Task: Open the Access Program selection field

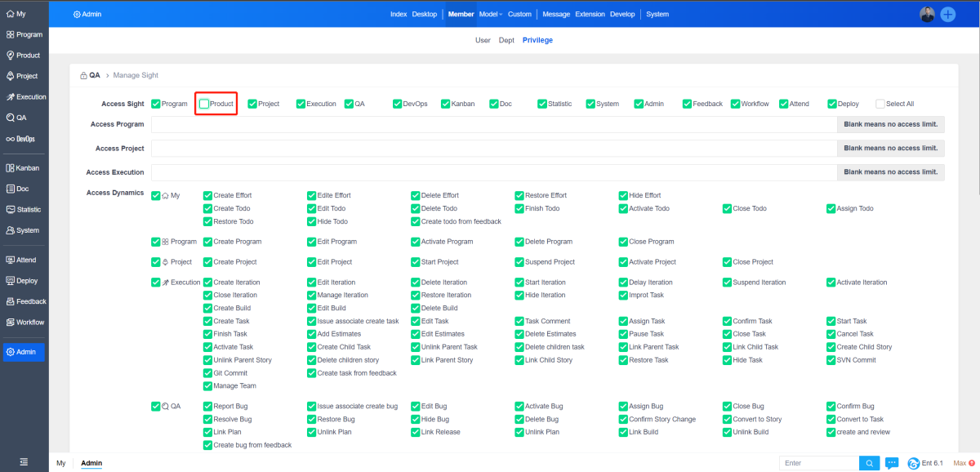Action: coord(493,125)
